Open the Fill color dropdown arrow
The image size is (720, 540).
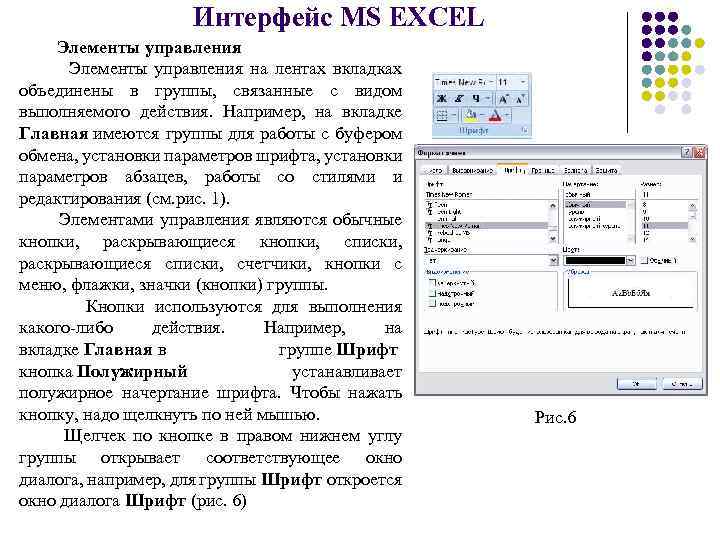pos(482,116)
